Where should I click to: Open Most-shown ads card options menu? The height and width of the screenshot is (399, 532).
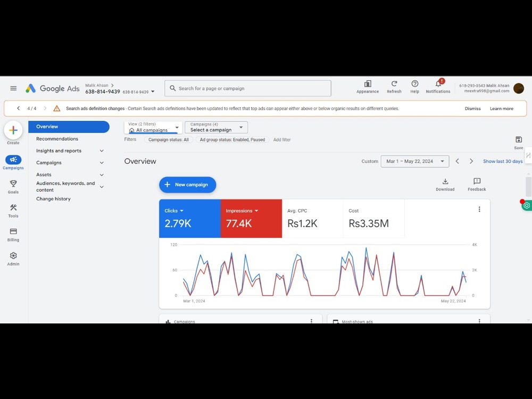coord(479,321)
